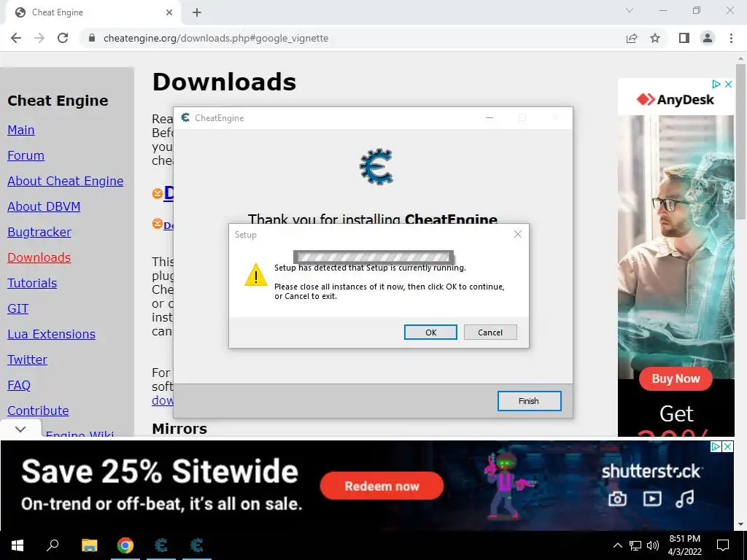The height and width of the screenshot is (560, 747).
Task: Click OK in the Setup dialog
Action: click(x=430, y=332)
